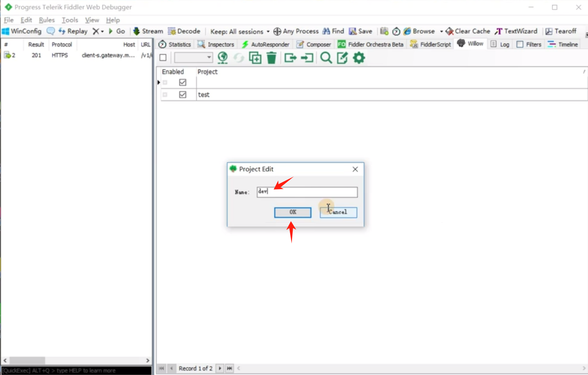The image size is (588, 375).
Task: Toggle the checkbox in the Willow toolbar
Action: coord(163,58)
